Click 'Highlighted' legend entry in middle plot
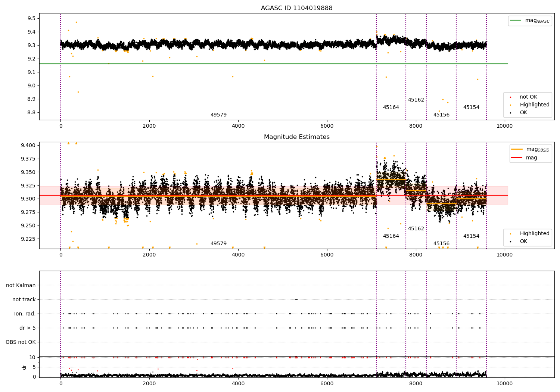 click(530, 234)
